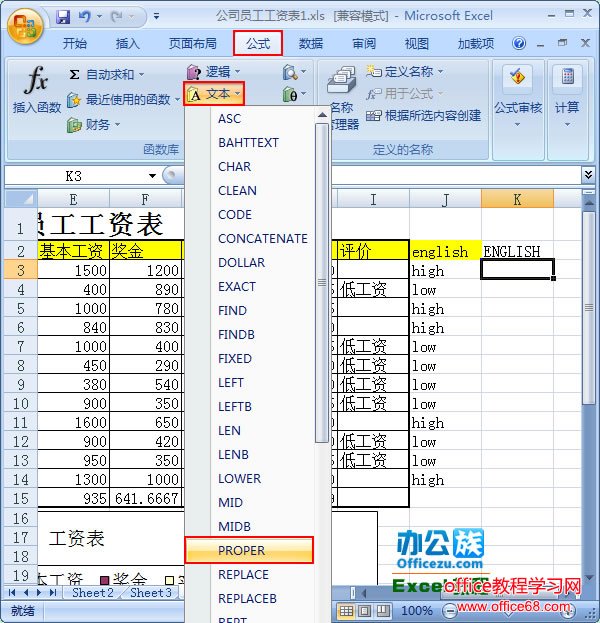Switch to the Data tab 数据
This screenshot has width=600, height=623.
pos(311,43)
